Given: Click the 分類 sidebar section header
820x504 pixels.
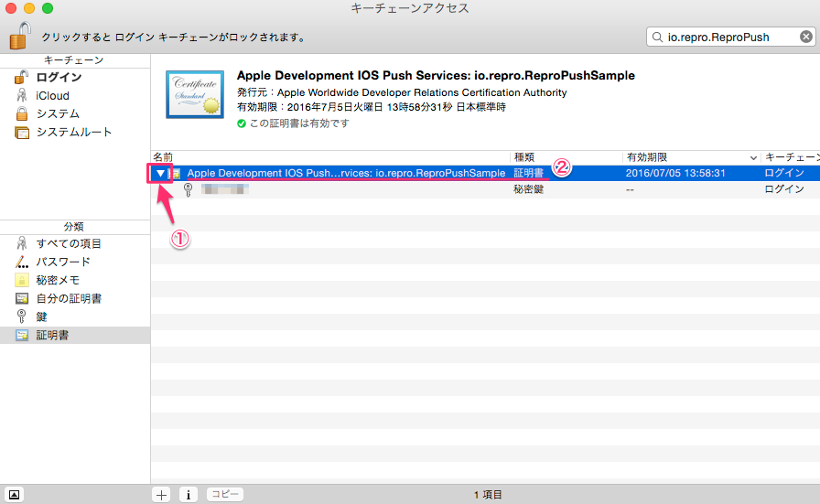Looking at the screenshot, I should pos(74,226).
